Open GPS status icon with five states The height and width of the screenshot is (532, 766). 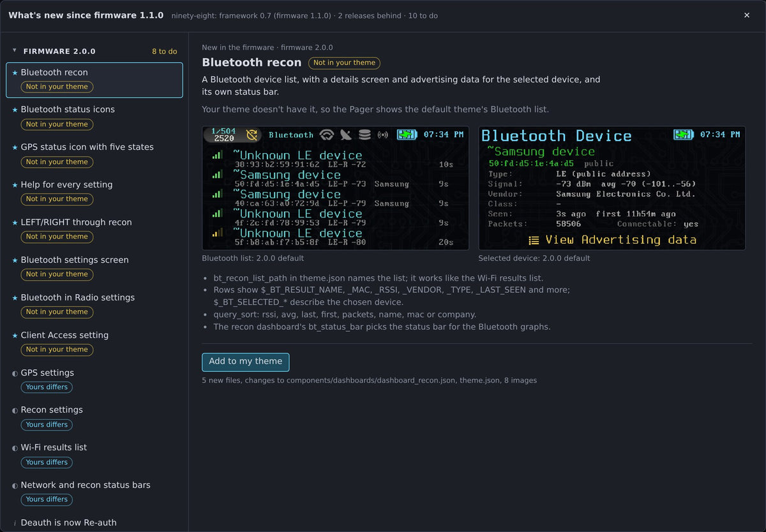click(x=94, y=155)
